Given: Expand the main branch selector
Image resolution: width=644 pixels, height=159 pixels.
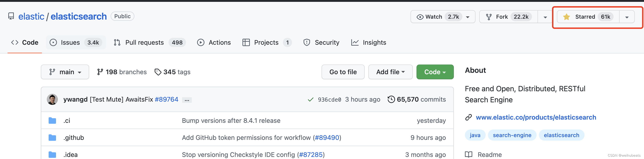Looking at the screenshot, I should [65, 72].
